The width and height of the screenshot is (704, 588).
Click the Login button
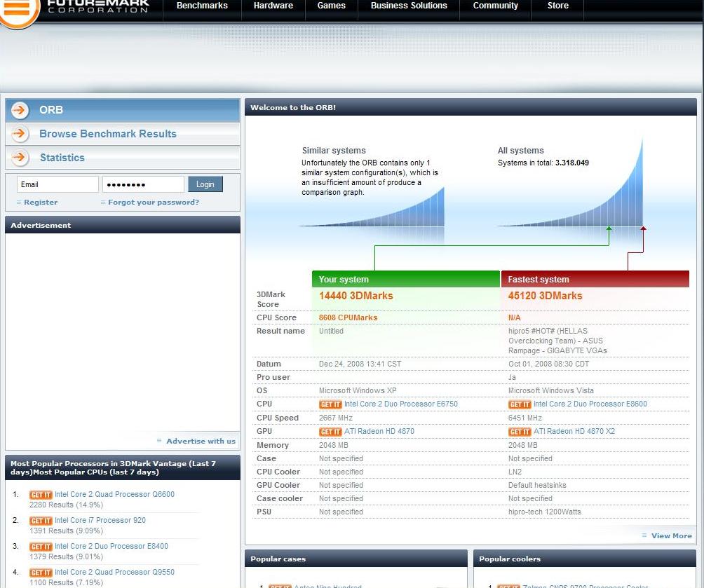coord(205,184)
